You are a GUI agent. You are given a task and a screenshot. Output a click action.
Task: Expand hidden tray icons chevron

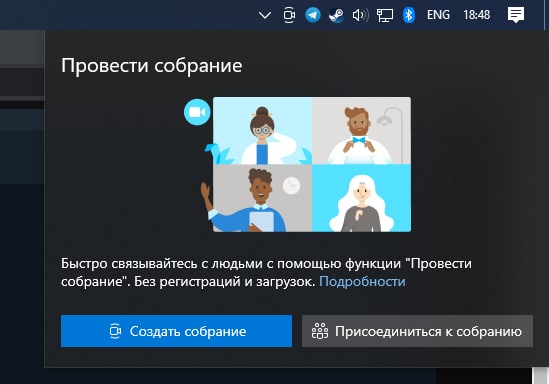265,15
